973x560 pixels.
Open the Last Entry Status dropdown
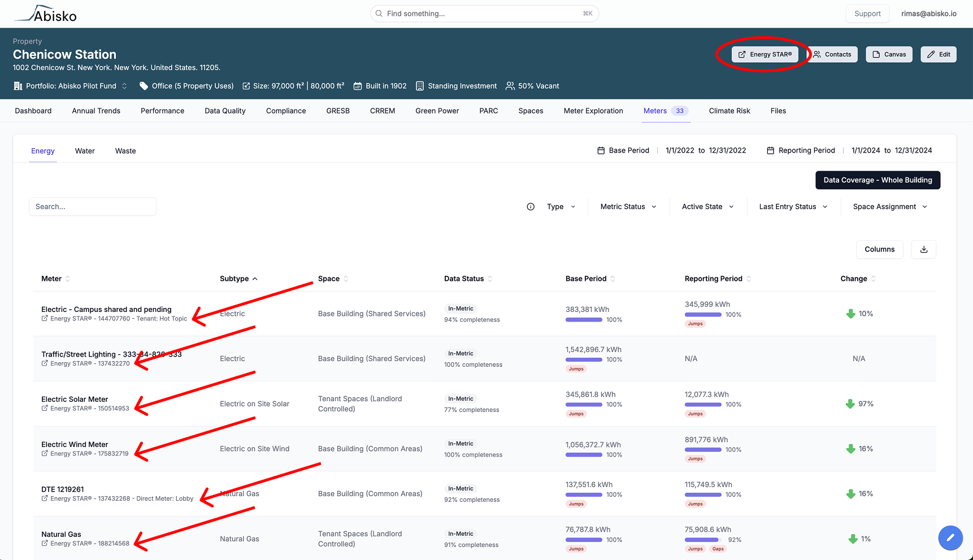[793, 207]
